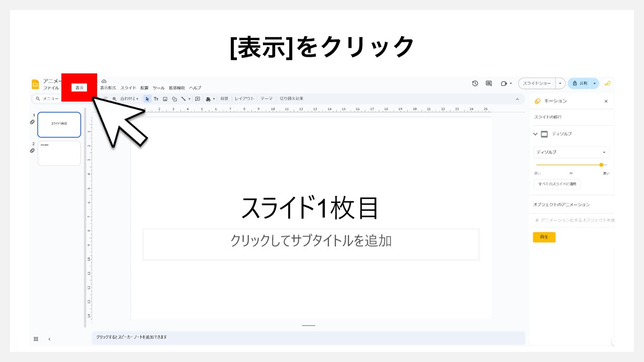The height and width of the screenshot is (362, 644).
Task: Select the arrow selection tool
Action: tap(147, 99)
